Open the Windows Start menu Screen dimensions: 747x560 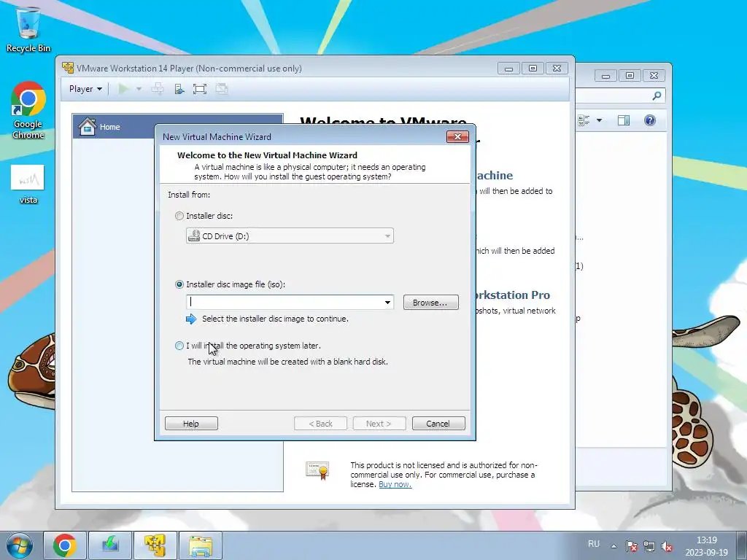pos(19,545)
